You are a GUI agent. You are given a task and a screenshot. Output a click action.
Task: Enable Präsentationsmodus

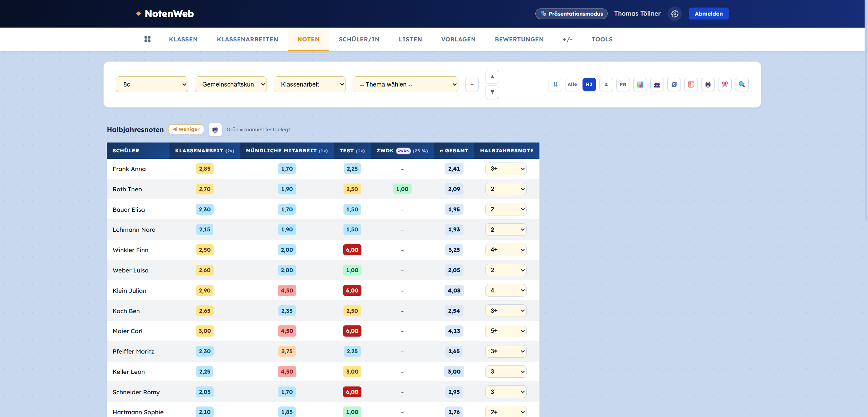pos(571,14)
